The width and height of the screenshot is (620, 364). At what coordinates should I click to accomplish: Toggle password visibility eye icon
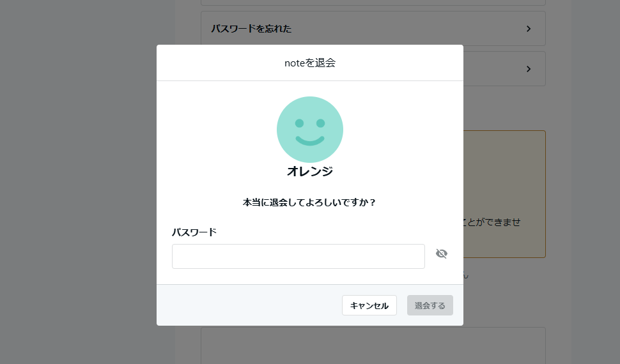point(441,254)
